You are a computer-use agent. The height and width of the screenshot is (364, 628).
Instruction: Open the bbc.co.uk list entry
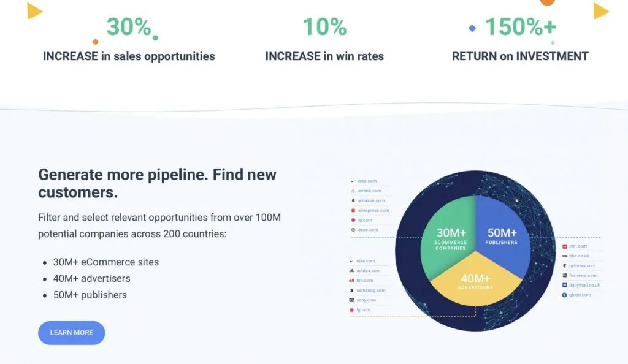[x=576, y=256]
